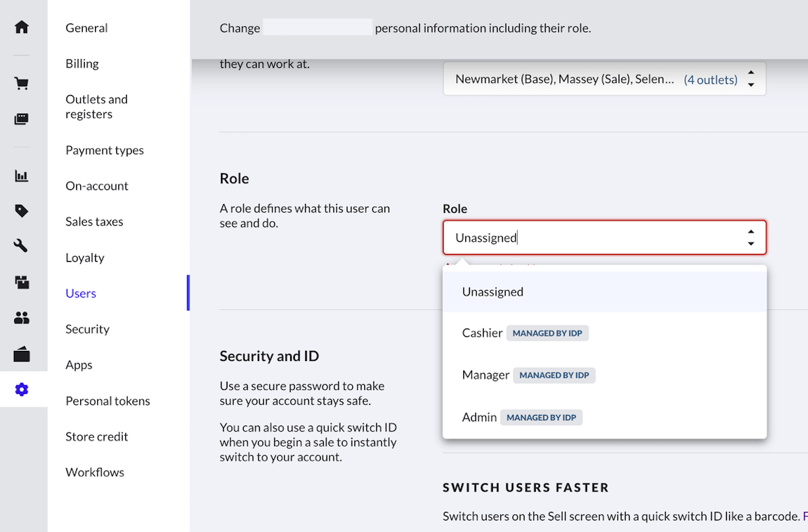The height and width of the screenshot is (532, 808).
Task: Expand the outlets selector dropdown
Action: pyautogui.click(x=751, y=79)
